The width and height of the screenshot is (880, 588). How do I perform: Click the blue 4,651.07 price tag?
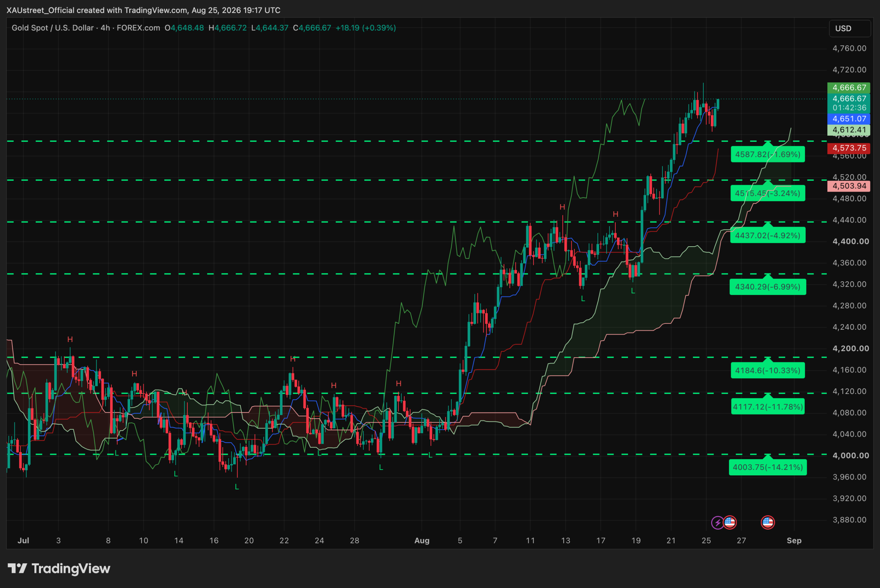[x=849, y=119]
